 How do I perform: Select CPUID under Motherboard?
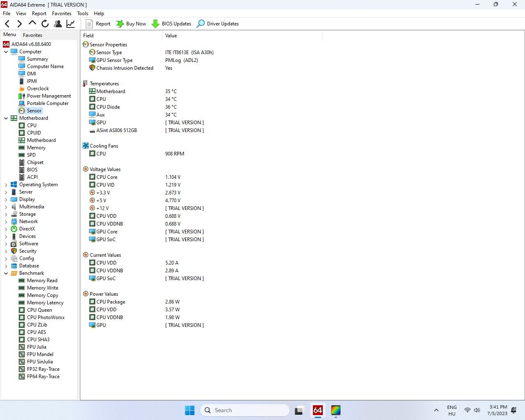(x=34, y=133)
